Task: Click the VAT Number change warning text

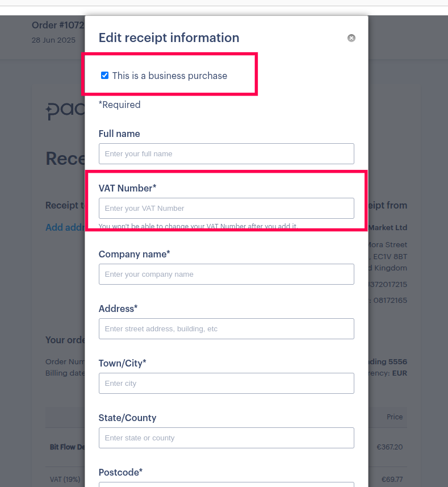Action: coord(198,226)
